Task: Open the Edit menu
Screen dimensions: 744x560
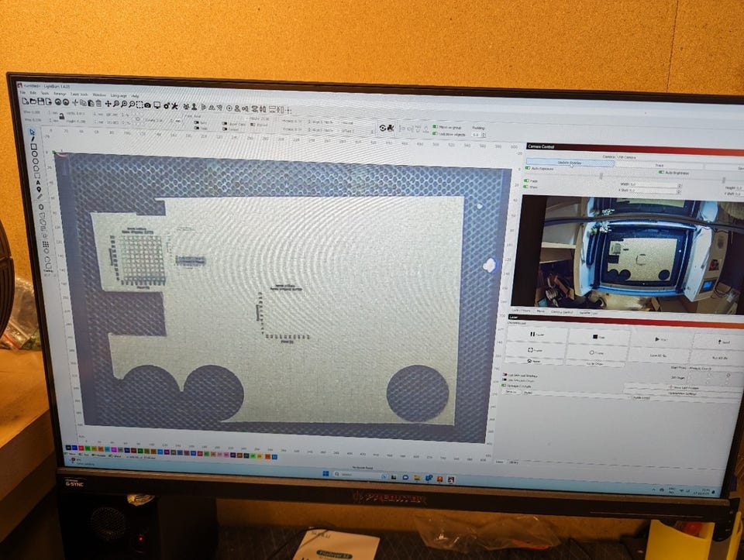Action: pos(33,93)
